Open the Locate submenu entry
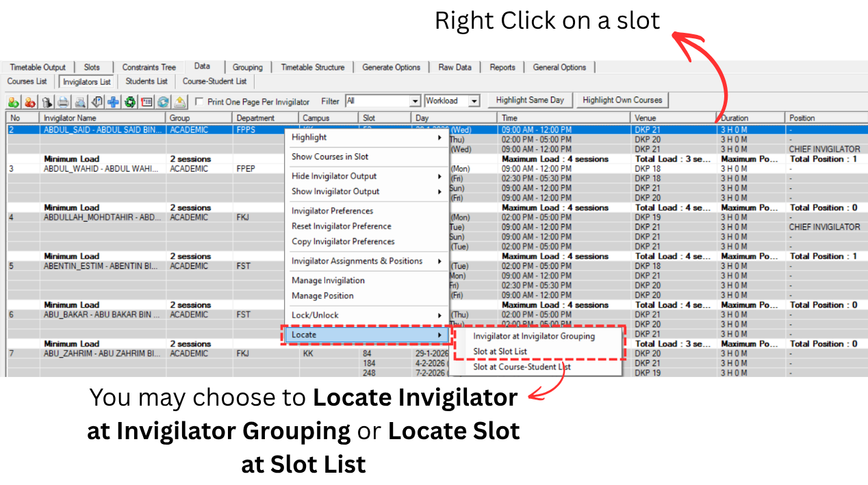This screenshot has width=868, height=485. pos(366,335)
